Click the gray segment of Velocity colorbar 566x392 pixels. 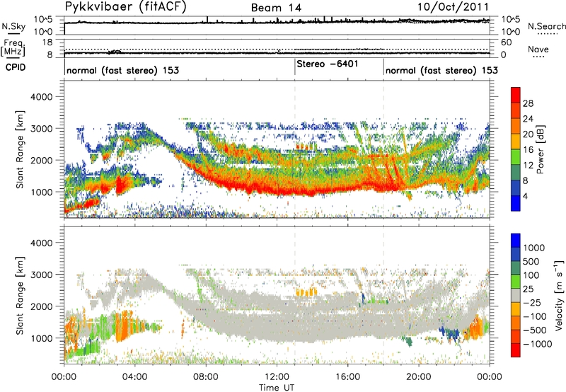[516, 295]
